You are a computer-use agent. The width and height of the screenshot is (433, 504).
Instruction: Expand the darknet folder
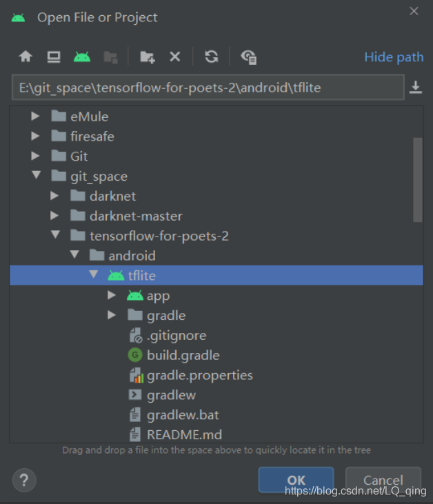point(54,196)
